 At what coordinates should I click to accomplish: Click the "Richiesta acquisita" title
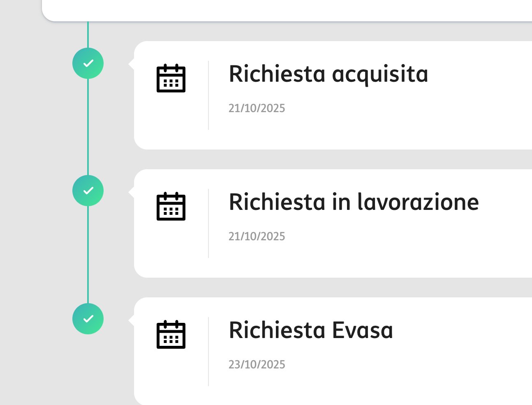pos(328,74)
